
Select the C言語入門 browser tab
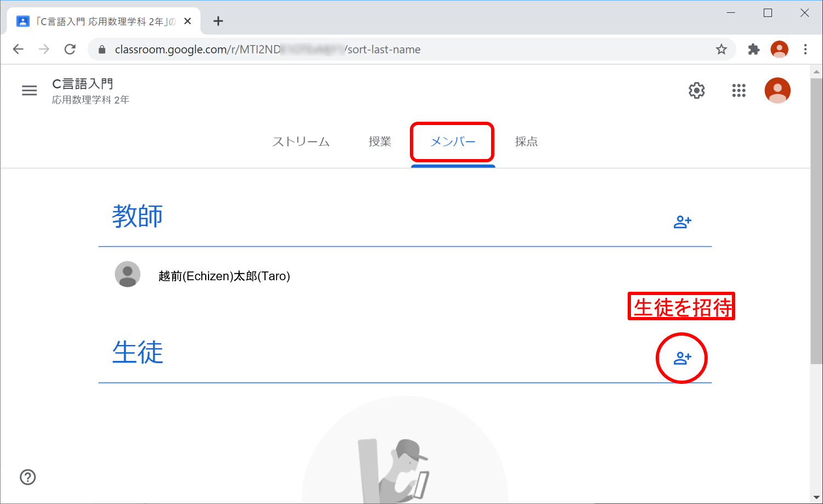click(x=104, y=21)
